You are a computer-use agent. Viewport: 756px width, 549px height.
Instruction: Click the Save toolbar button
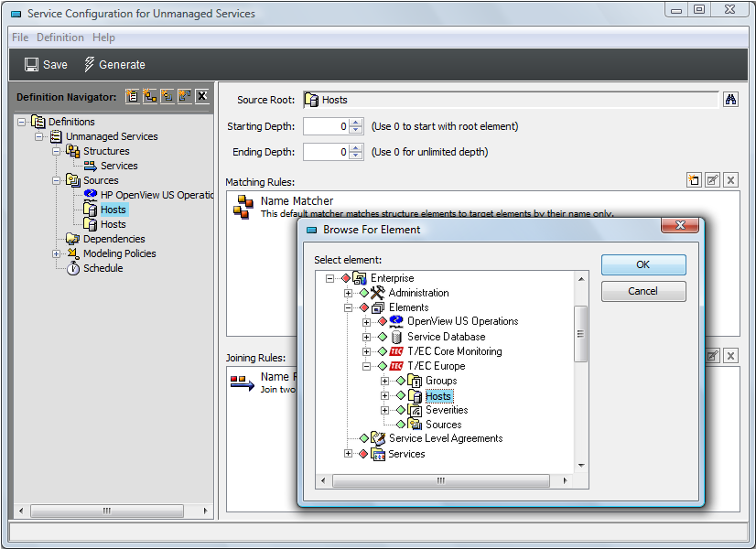click(x=46, y=65)
